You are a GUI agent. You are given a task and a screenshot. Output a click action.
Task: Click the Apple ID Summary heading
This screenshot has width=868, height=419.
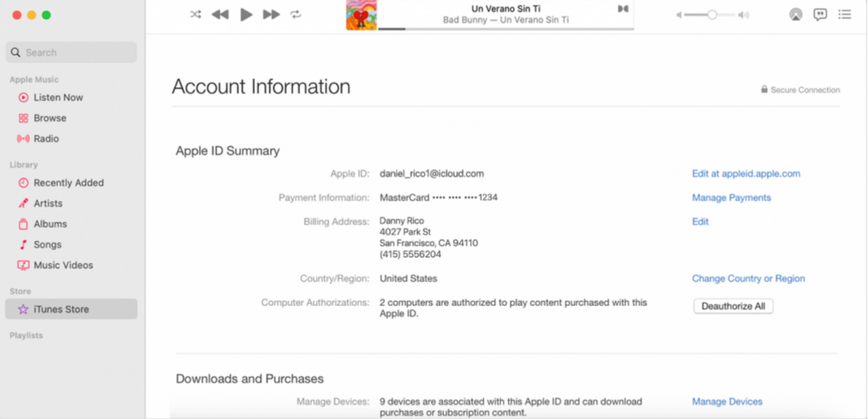[x=227, y=150]
